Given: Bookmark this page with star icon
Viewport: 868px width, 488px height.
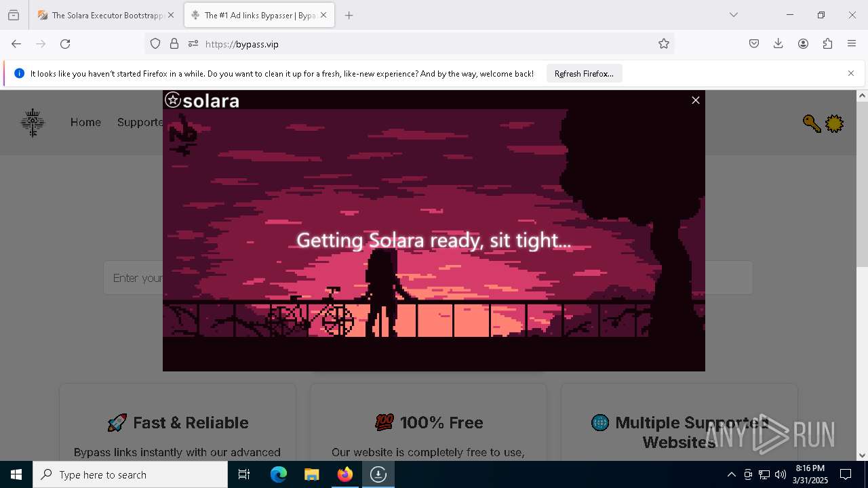Looking at the screenshot, I should click(x=663, y=43).
